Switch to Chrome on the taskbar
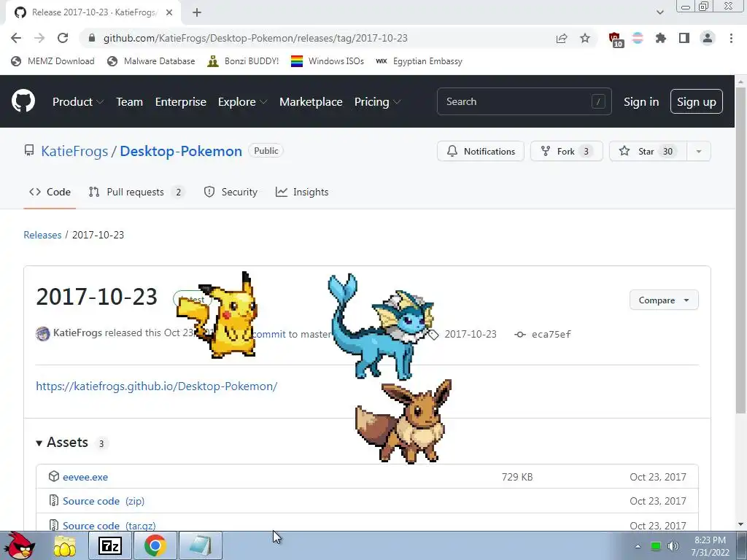This screenshot has height=560, width=747. [155, 545]
